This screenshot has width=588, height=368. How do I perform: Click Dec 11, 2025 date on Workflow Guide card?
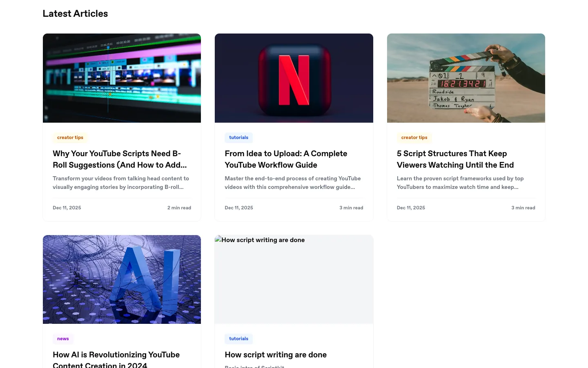[x=239, y=208]
